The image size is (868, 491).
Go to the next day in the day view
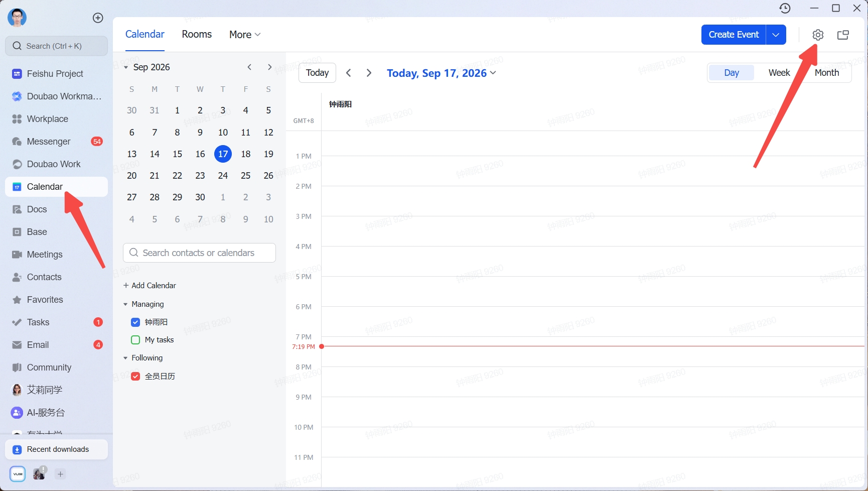(x=369, y=73)
